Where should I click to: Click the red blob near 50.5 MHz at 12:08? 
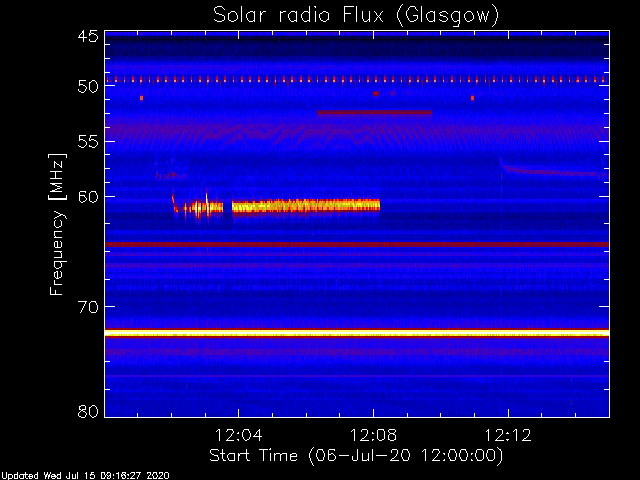pos(376,94)
